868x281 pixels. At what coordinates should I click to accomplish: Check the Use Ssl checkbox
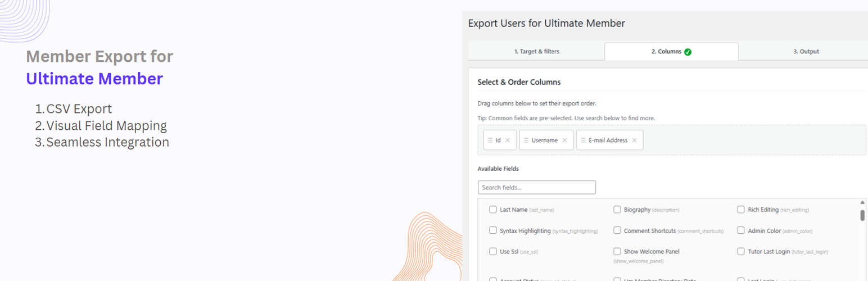pyautogui.click(x=493, y=251)
